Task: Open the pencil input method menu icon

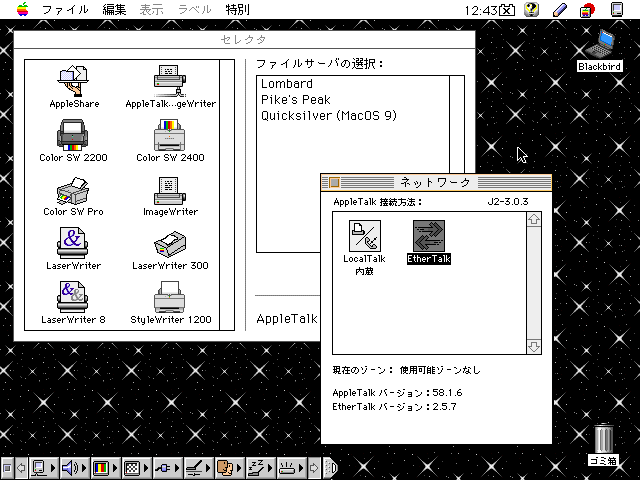Action: coord(560,9)
